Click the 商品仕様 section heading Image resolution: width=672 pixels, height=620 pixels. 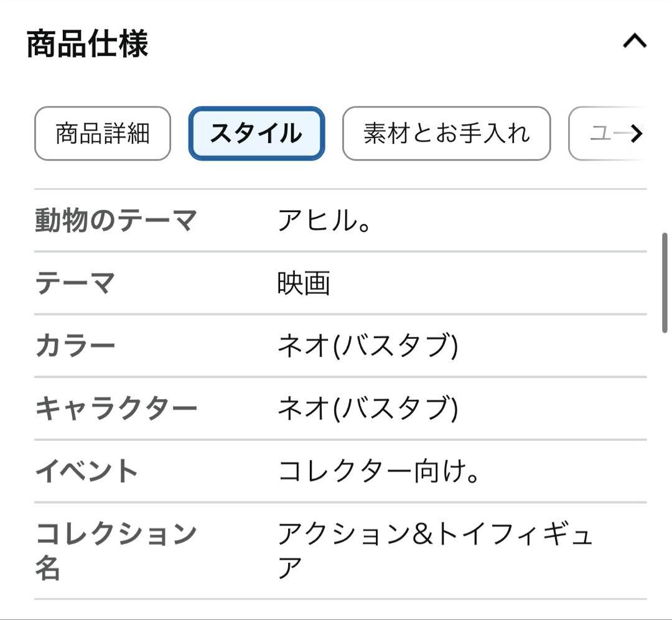[88, 44]
